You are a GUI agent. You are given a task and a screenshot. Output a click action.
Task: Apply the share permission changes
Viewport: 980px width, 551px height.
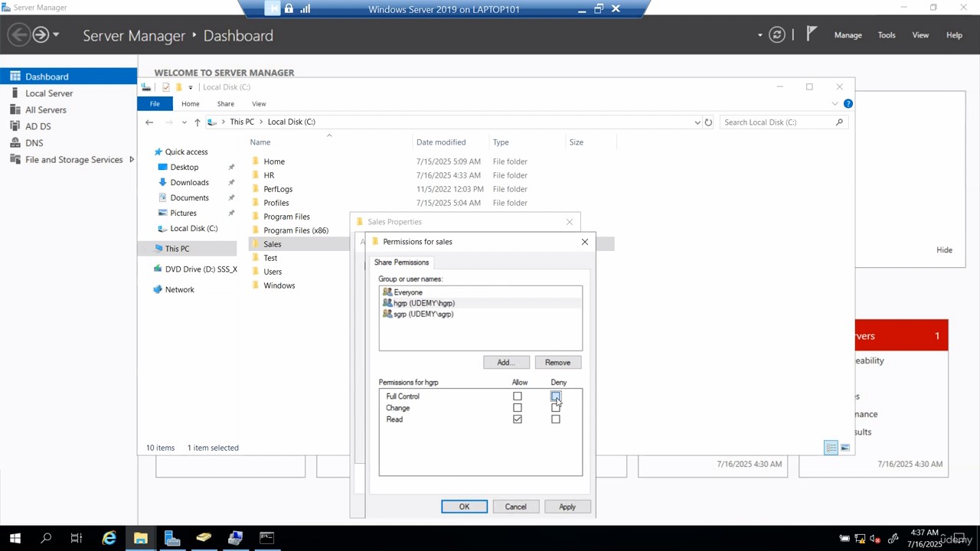[x=567, y=507]
